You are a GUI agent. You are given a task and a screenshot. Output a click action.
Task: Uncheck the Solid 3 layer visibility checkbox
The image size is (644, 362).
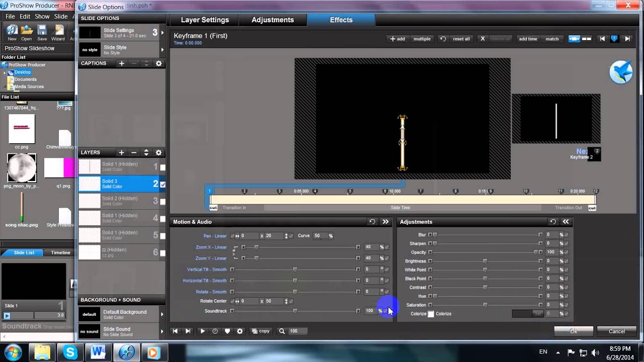(163, 185)
